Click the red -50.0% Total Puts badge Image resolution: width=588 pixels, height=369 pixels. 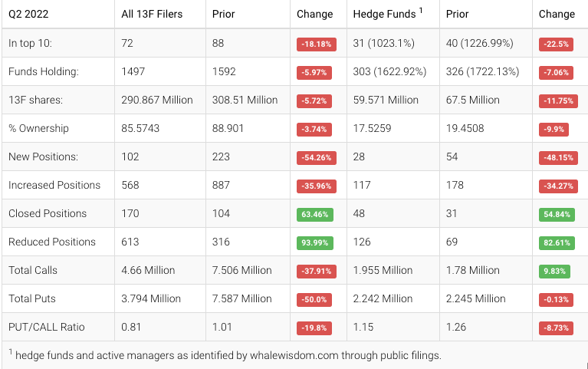[x=314, y=299]
